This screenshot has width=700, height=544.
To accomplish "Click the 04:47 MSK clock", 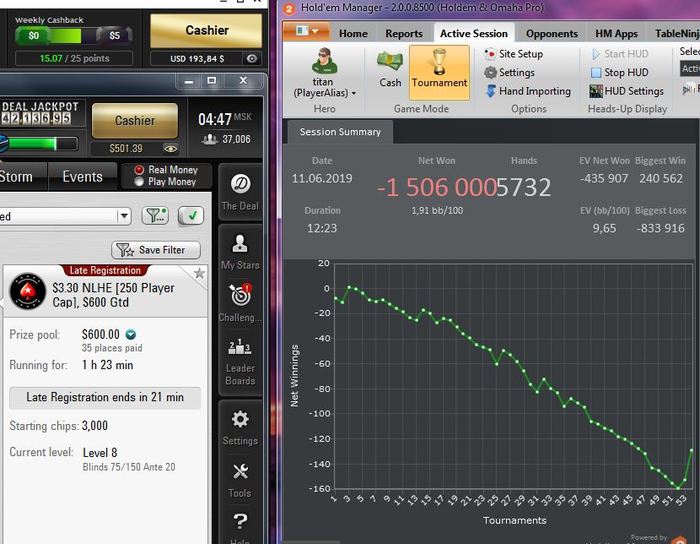I will [x=225, y=119].
